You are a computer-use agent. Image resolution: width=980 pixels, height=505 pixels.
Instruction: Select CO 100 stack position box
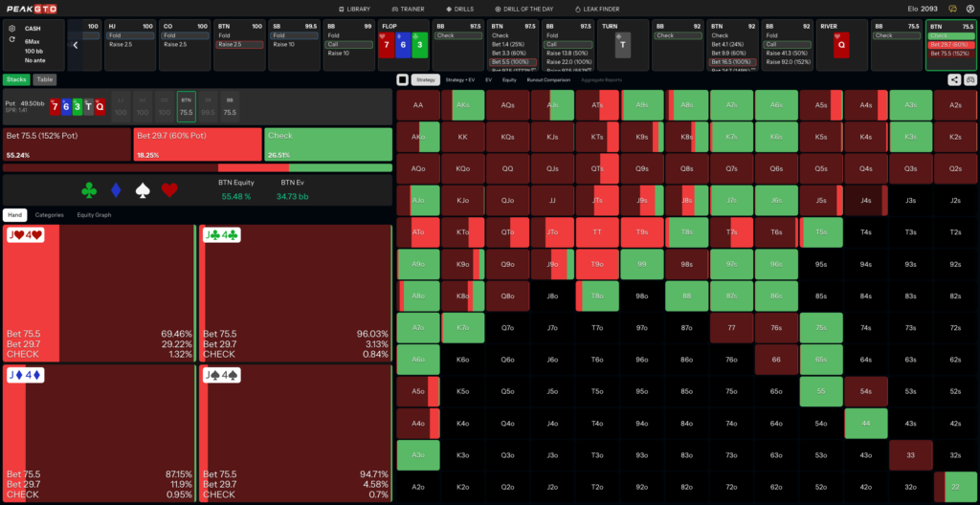[165, 107]
